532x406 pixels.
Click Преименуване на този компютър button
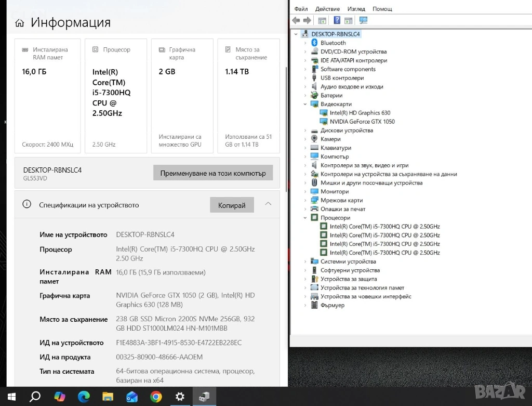[212, 173]
